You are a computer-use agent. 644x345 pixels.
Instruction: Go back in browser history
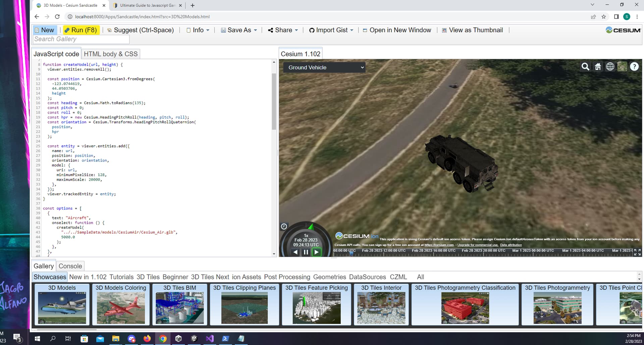click(x=37, y=16)
